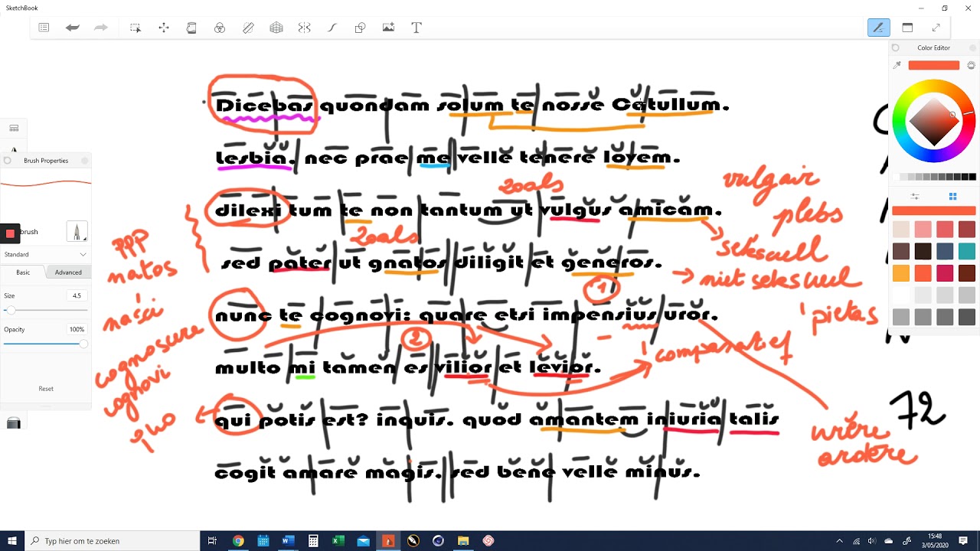Select the eraser brush below Brush Properties
Viewport: 980px width, 551px height.
(13, 422)
